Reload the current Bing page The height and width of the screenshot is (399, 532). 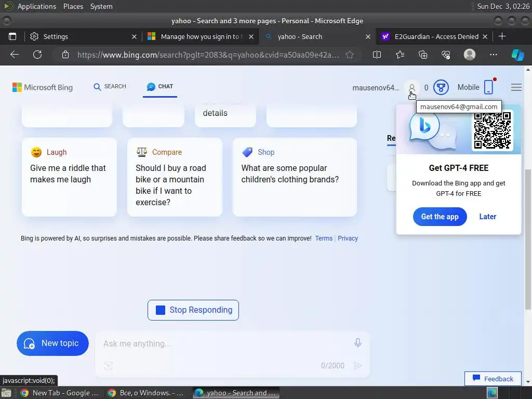(37, 55)
